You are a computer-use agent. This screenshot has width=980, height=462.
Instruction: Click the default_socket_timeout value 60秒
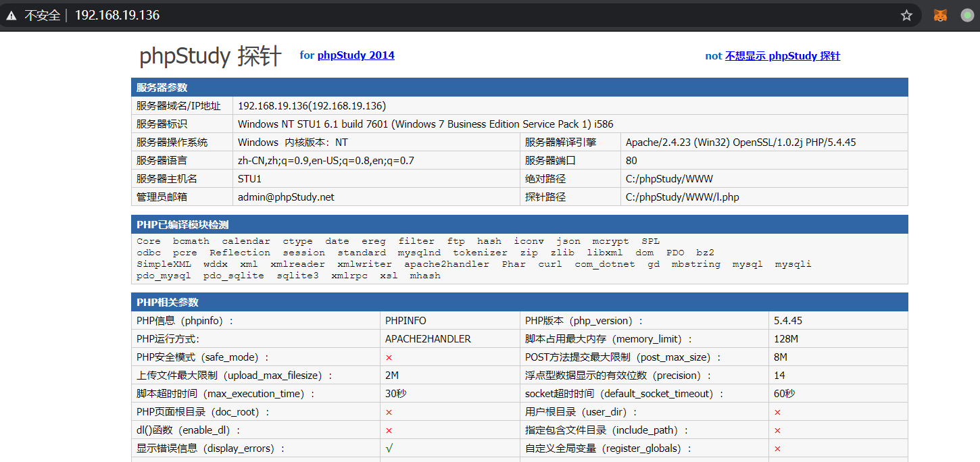(x=784, y=394)
